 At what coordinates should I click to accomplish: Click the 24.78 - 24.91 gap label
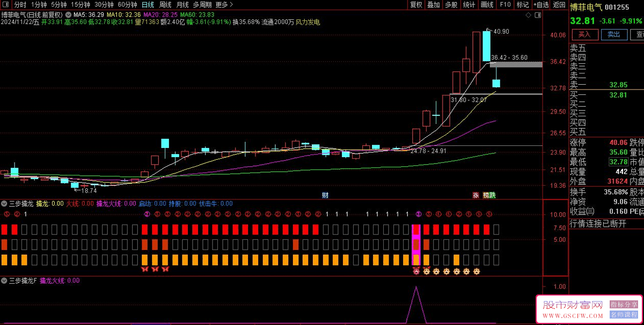[428, 151]
